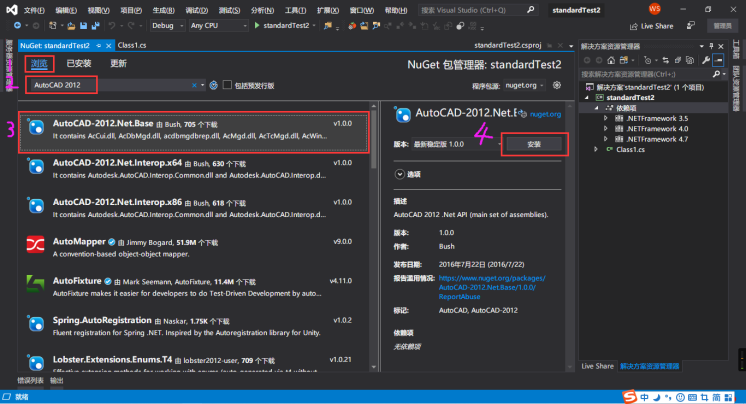Click Switch Views icon in Solution Explorer
Image resolution: width=746 pixels, height=404 pixels.
click(624, 60)
